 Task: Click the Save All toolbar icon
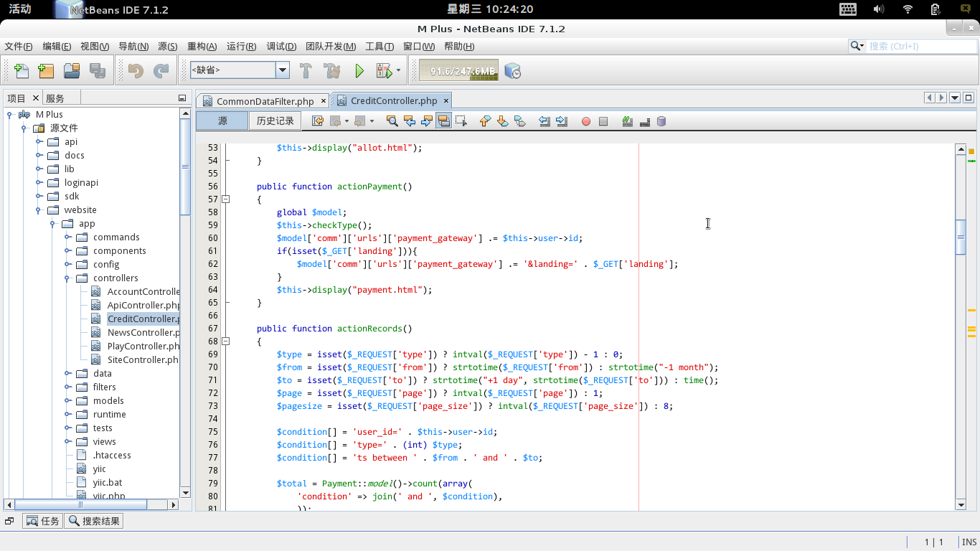tap(97, 71)
